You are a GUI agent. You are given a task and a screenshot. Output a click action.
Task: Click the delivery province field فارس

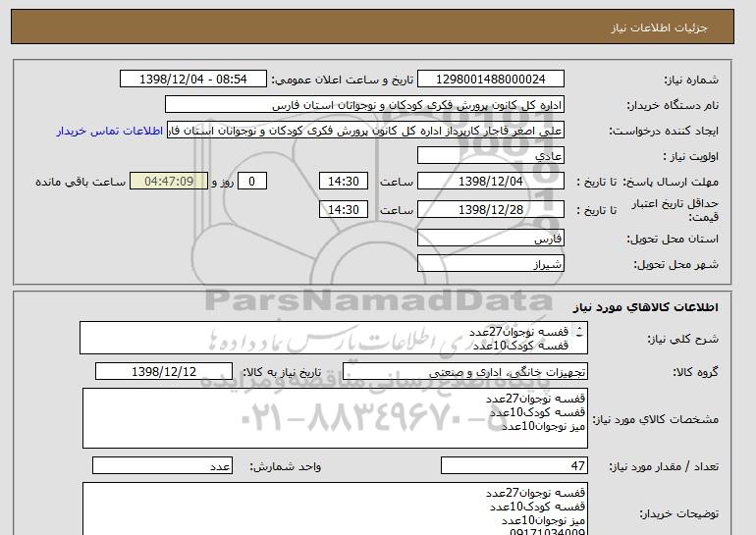point(490,239)
